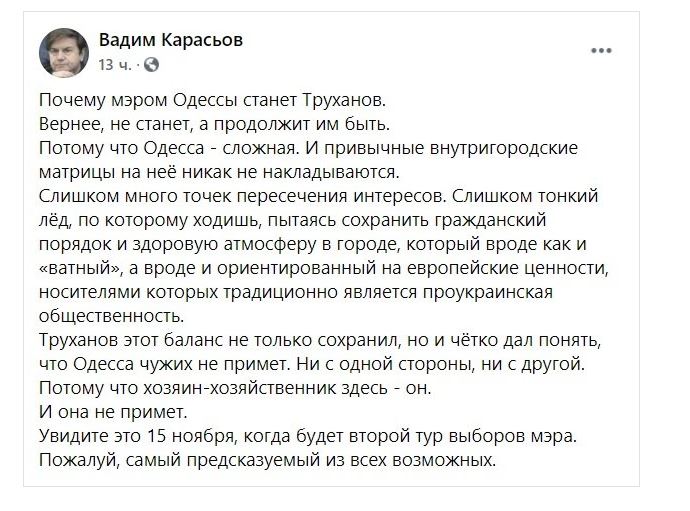This screenshot has height=511, width=690.
Task: Click the line "что Одесса чужих не примет"
Action: click(310, 356)
